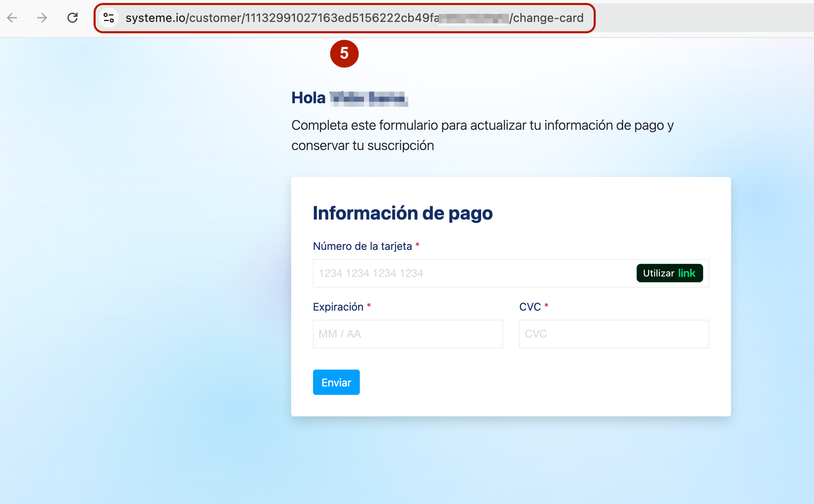
Task: Reload the page with the refresh icon
Action: [72, 18]
